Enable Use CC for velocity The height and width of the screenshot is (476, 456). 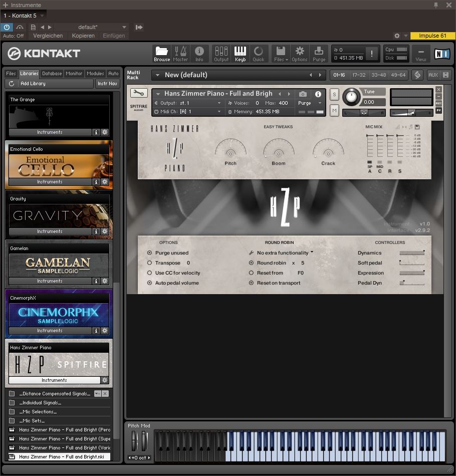(x=149, y=273)
